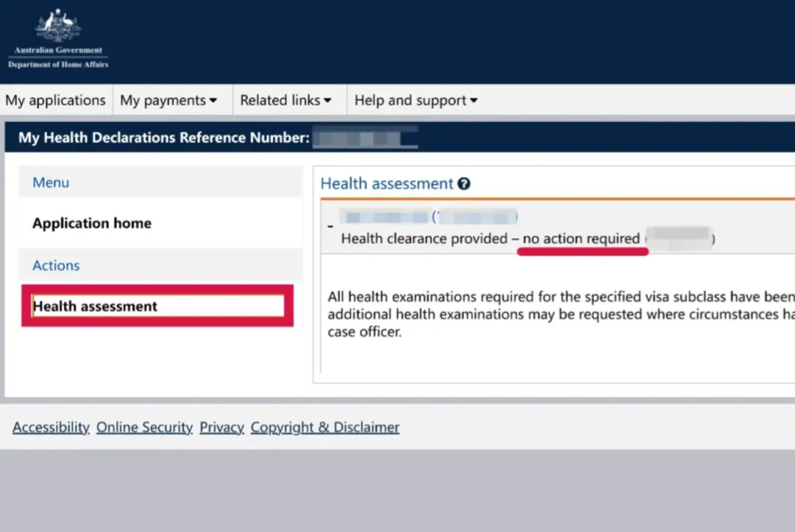Collapse the health assessment entry with the minus icon

click(x=331, y=227)
